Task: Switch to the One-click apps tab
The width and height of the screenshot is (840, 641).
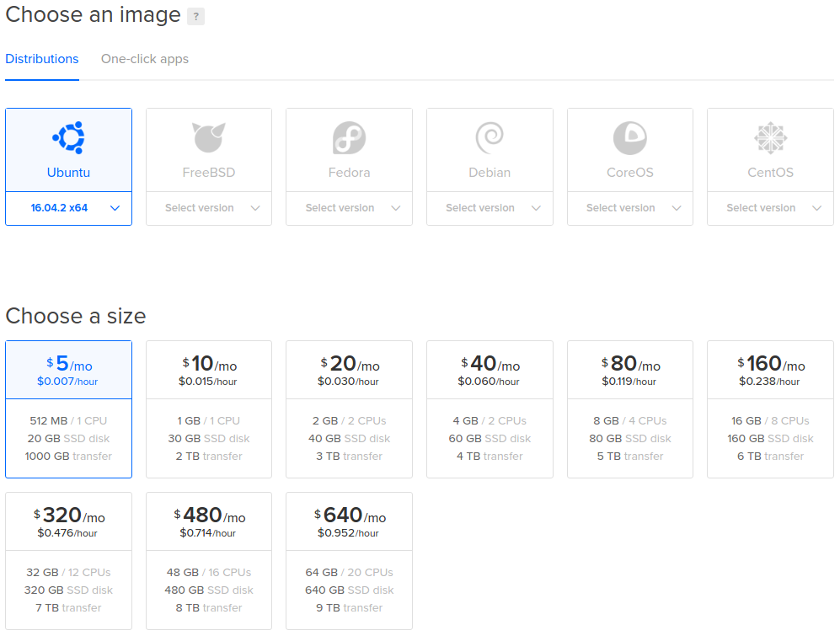Action: point(145,59)
